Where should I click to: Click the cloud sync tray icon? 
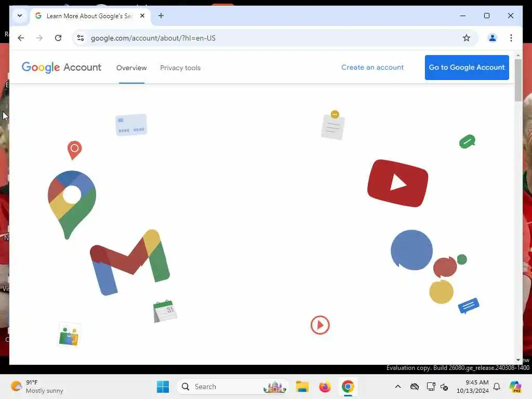[414, 387]
